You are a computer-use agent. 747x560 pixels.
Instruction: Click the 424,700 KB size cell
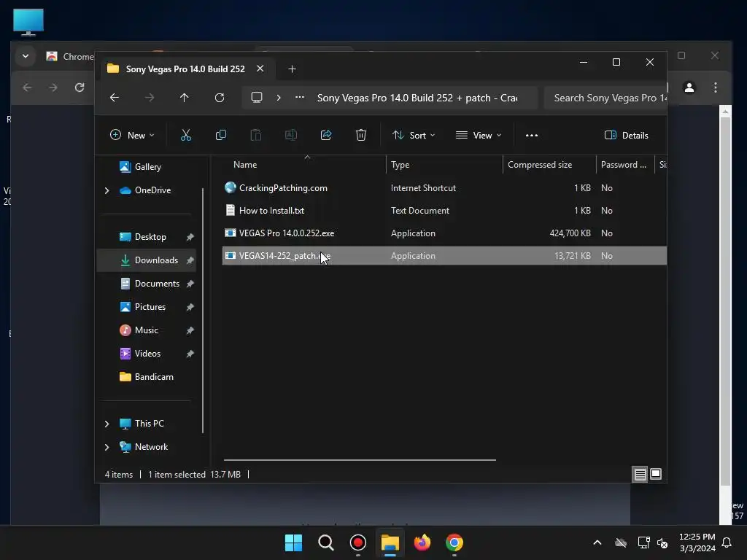pos(570,233)
